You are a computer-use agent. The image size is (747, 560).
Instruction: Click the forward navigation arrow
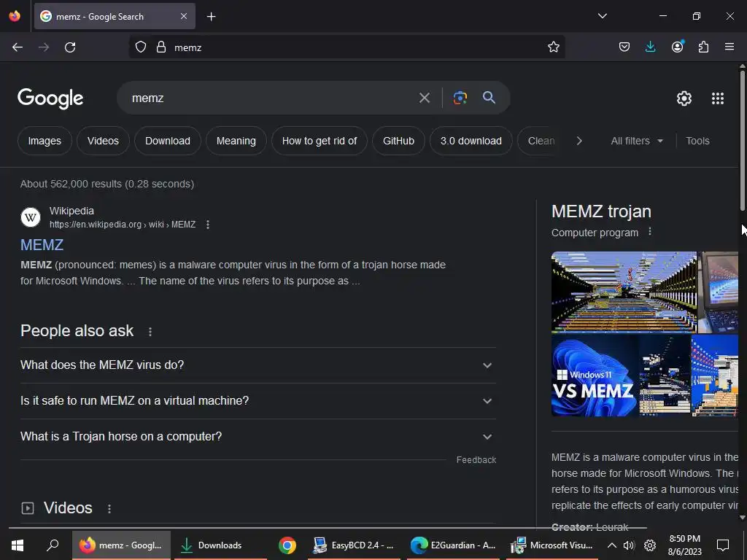point(44,47)
